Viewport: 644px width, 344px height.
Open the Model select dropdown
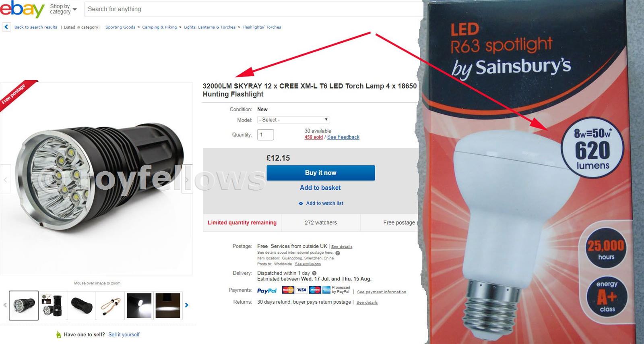pos(293,120)
